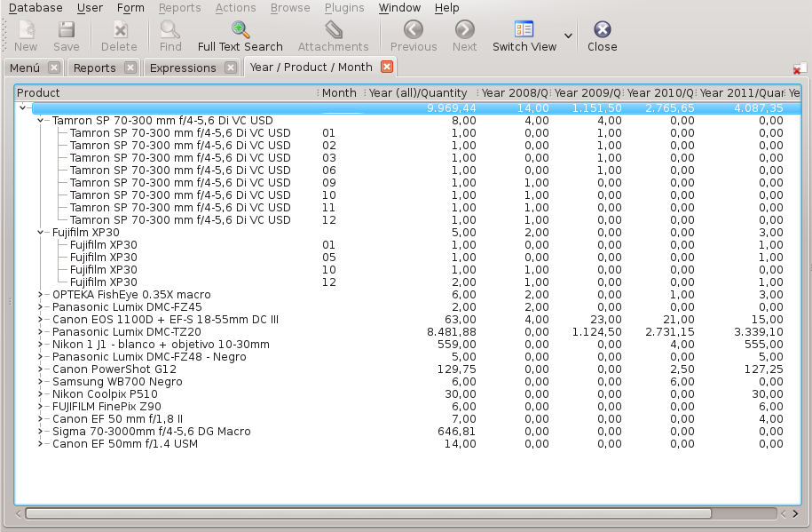The width and height of the screenshot is (812, 532).
Task: Expand Panasonic Lumix DMC-TZ20 row
Action: [40, 332]
